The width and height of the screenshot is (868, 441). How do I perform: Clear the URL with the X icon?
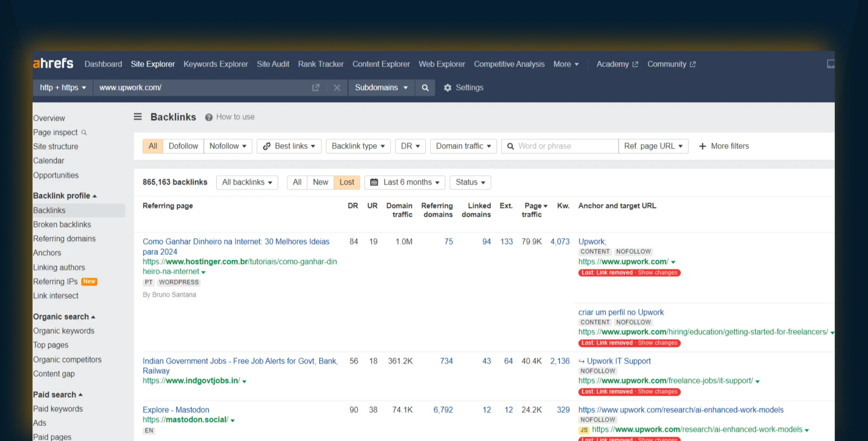pyautogui.click(x=337, y=88)
